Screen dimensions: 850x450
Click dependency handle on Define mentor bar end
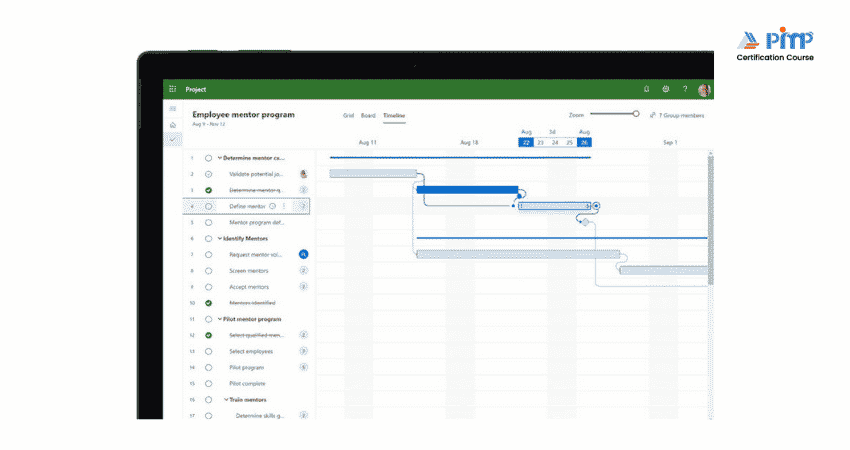(596, 206)
